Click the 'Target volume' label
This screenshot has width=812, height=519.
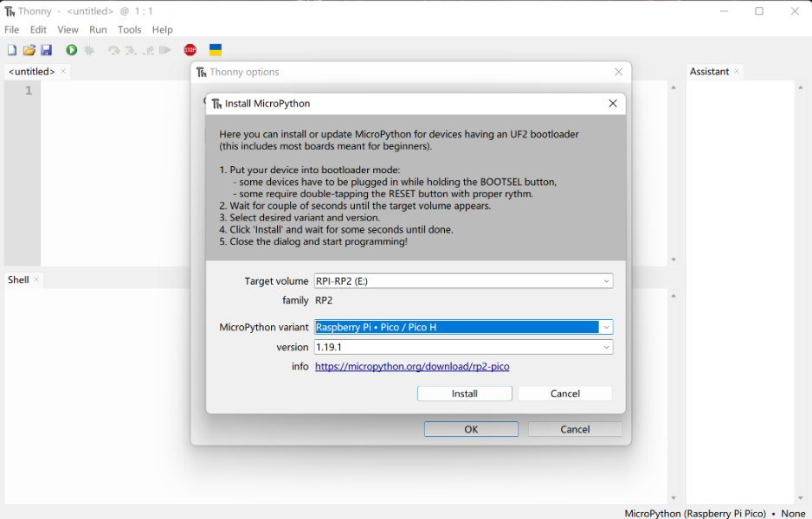point(276,281)
